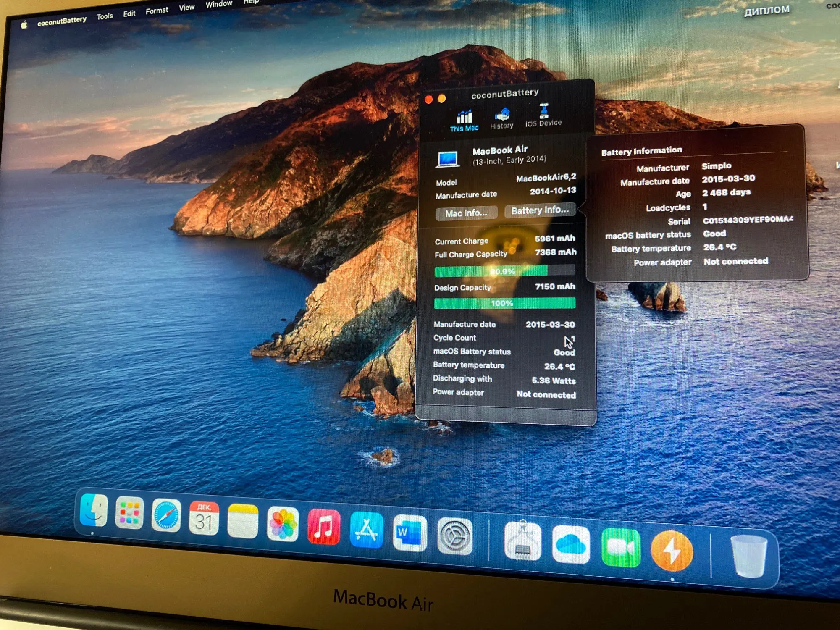Click the Mac Info... button

tap(466, 213)
